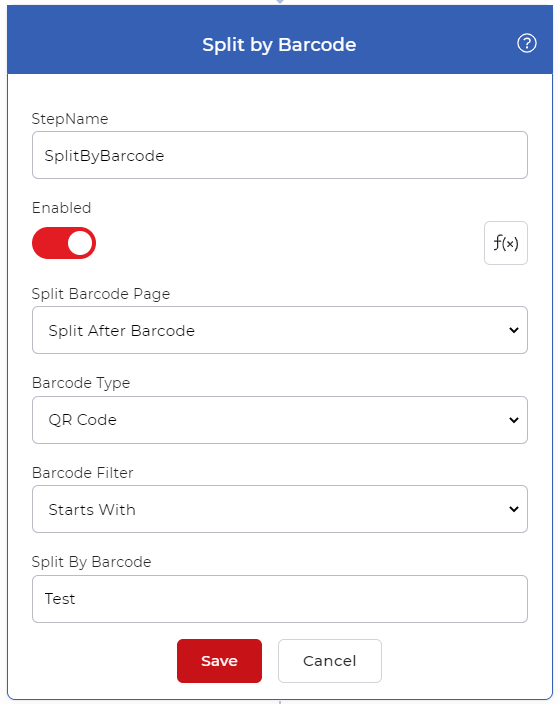Click the Split Barcode Page label

101,294
